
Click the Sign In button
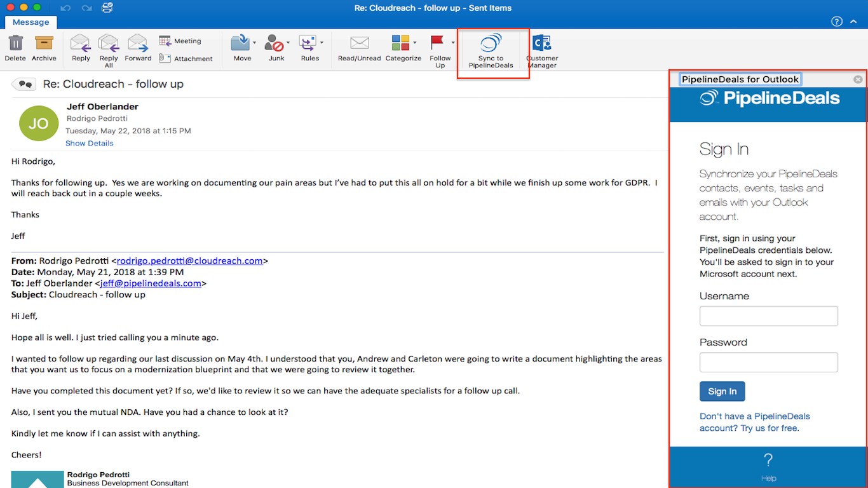pyautogui.click(x=722, y=391)
